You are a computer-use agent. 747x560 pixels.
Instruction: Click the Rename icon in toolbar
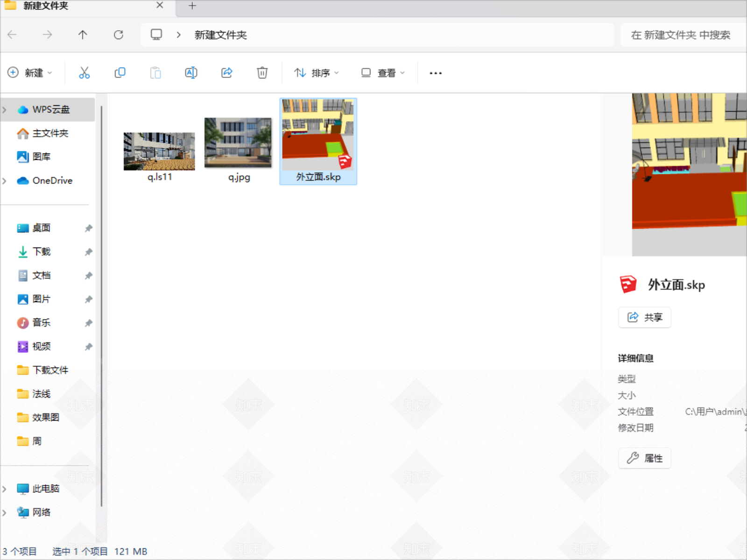pos(191,73)
